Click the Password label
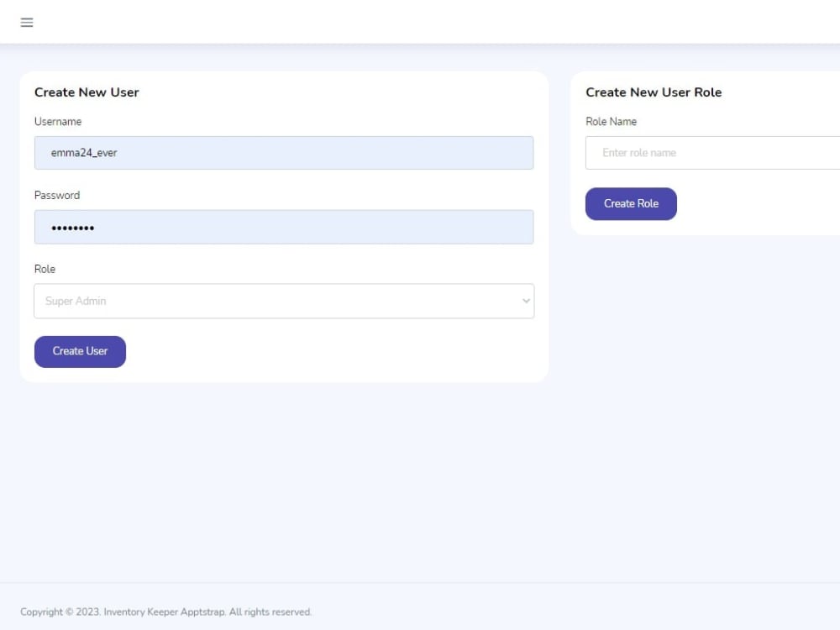 (57, 195)
